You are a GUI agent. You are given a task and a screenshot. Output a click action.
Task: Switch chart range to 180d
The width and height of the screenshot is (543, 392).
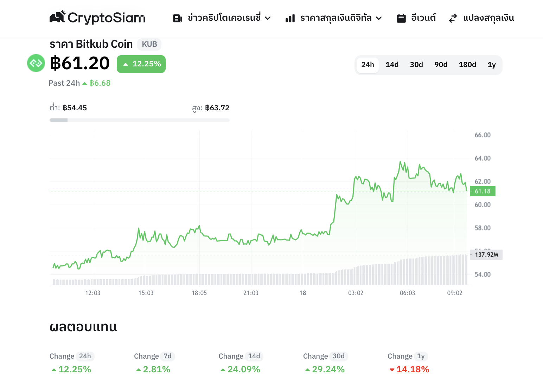pyautogui.click(x=467, y=65)
